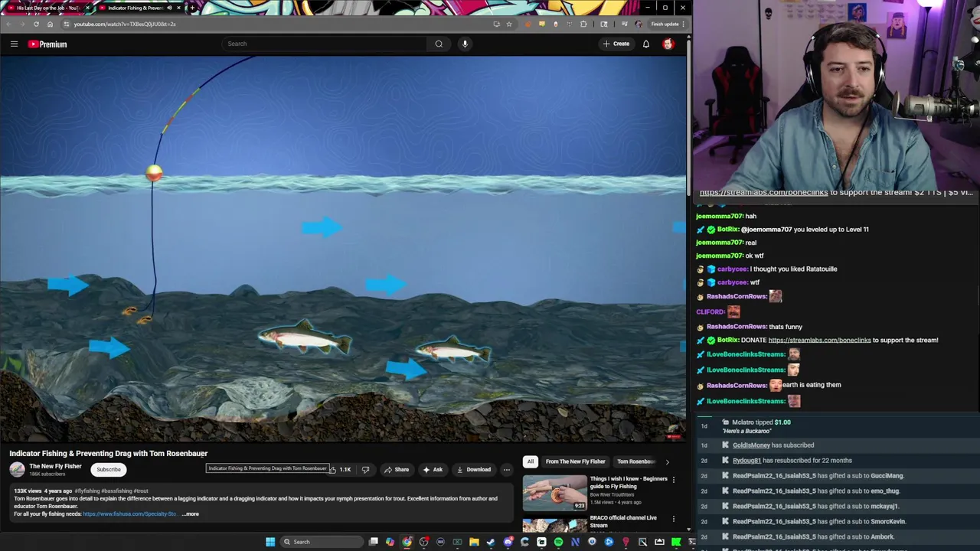Open Beginners guide to Fly Fishing thumbnail
The width and height of the screenshot is (980, 551).
554,493
